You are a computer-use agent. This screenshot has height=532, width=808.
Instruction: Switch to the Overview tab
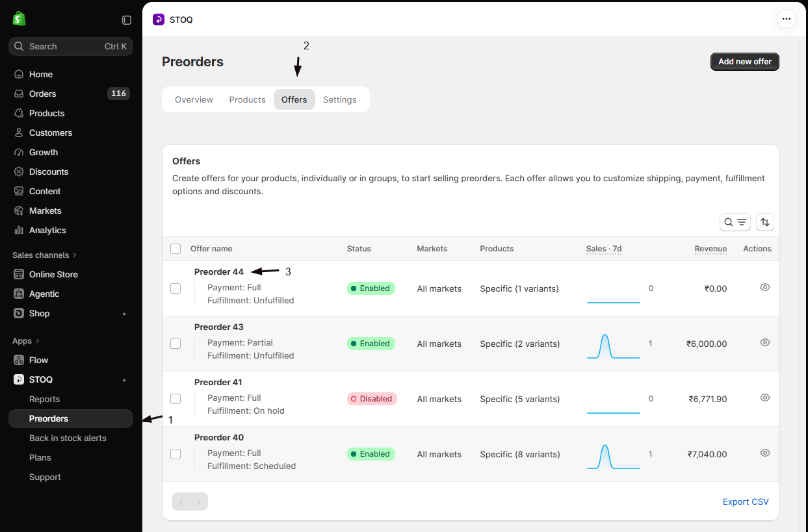tap(194, 99)
